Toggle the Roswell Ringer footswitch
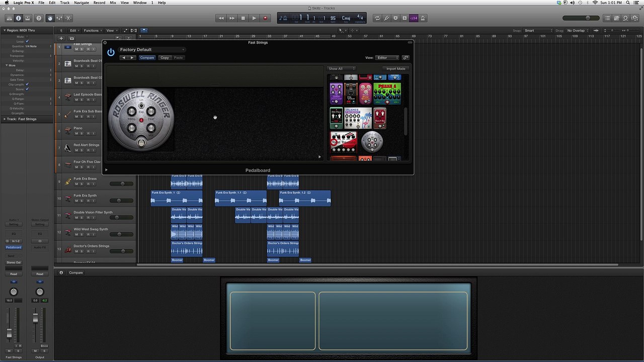This screenshot has width=644, height=362. coord(141,143)
